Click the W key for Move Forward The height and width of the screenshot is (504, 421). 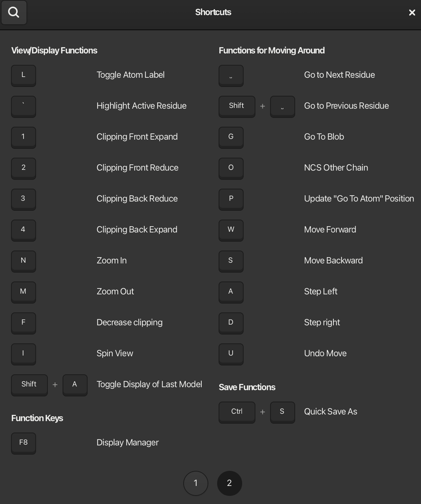click(231, 230)
